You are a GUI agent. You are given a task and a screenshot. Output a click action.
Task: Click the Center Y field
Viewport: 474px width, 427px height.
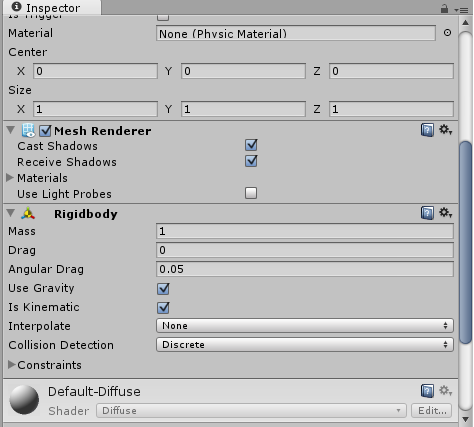click(x=243, y=71)
